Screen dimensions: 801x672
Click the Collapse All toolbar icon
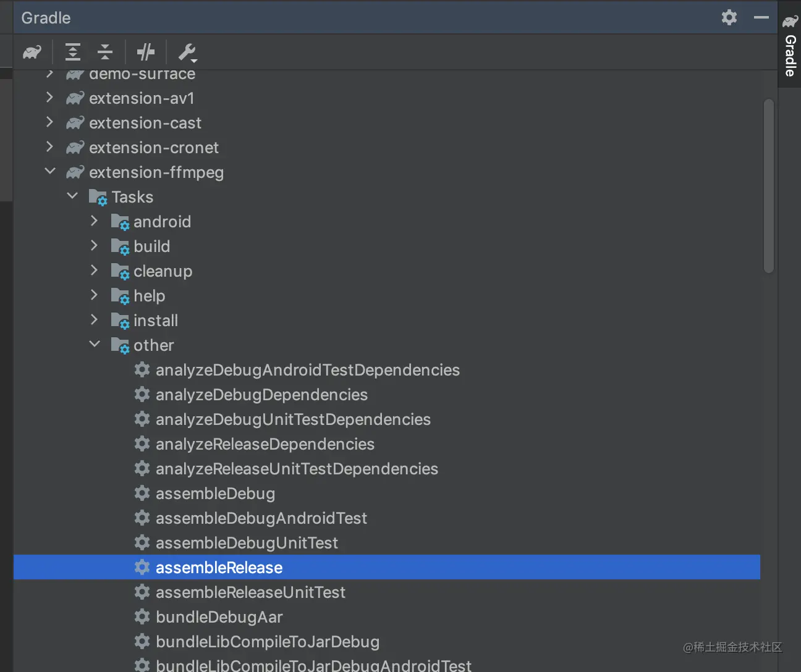pos(105,52)
